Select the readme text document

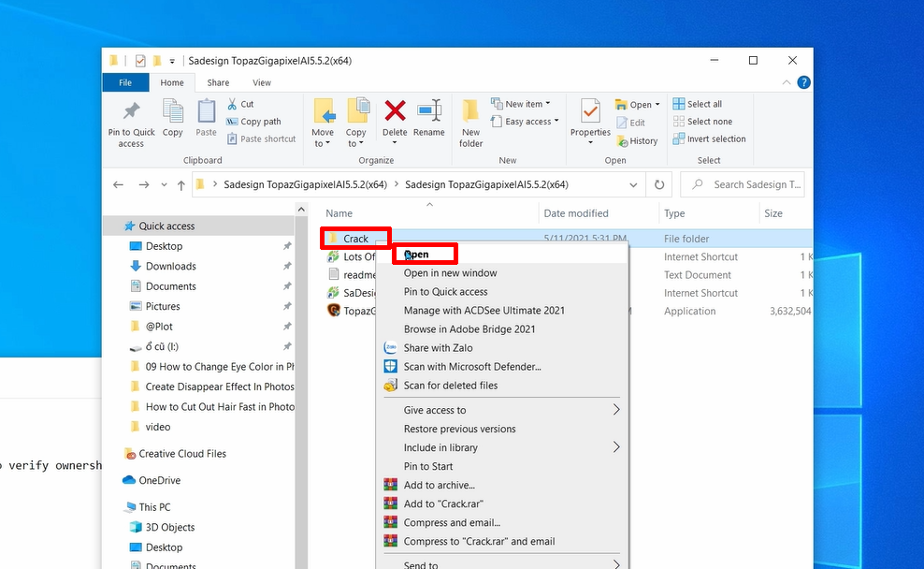point(352,275)
